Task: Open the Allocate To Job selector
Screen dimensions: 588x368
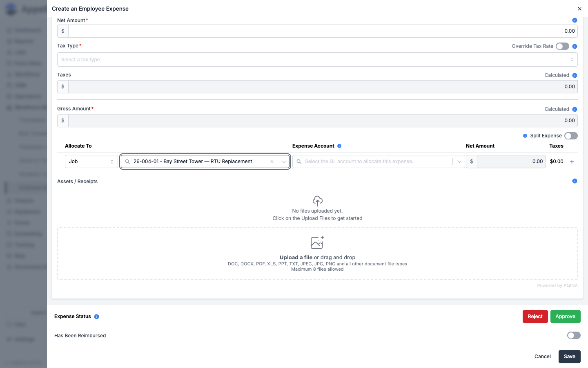Action: [x=91, y=162]
